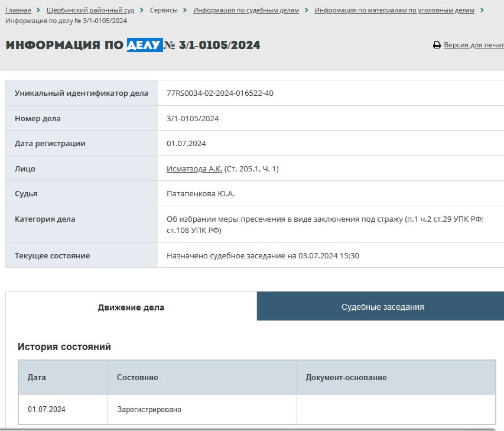The height and width of the screenshot is (431, 504).
Task: Click the last chevron after уголовным делам breadcrumb
Action: tap(482, 10)
